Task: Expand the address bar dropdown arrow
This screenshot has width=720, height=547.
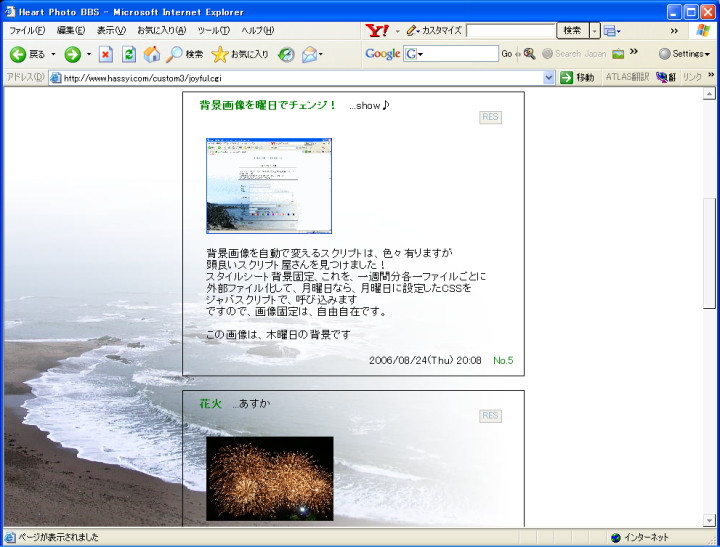Action: tap(549, 77)
